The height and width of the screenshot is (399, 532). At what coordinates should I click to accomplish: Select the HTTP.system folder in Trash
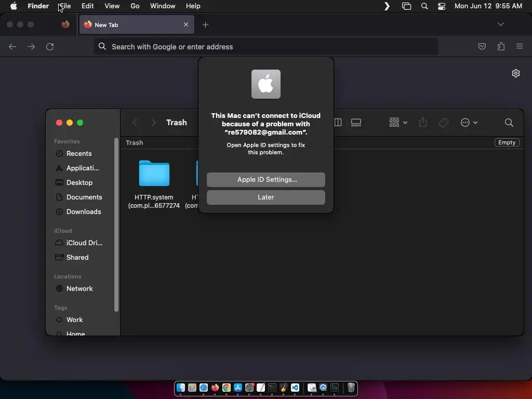[x=154, y=184]
